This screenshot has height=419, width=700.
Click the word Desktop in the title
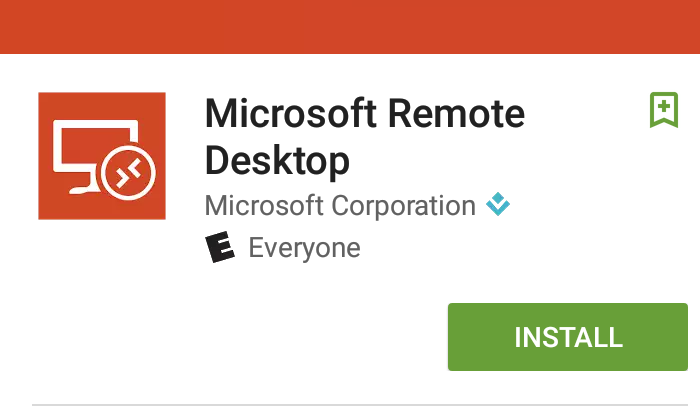(277, 160)
